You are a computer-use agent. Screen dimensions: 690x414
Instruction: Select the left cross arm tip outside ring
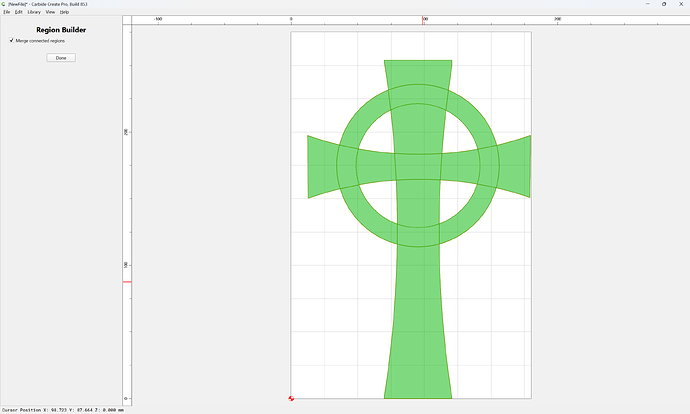(321, 166)
